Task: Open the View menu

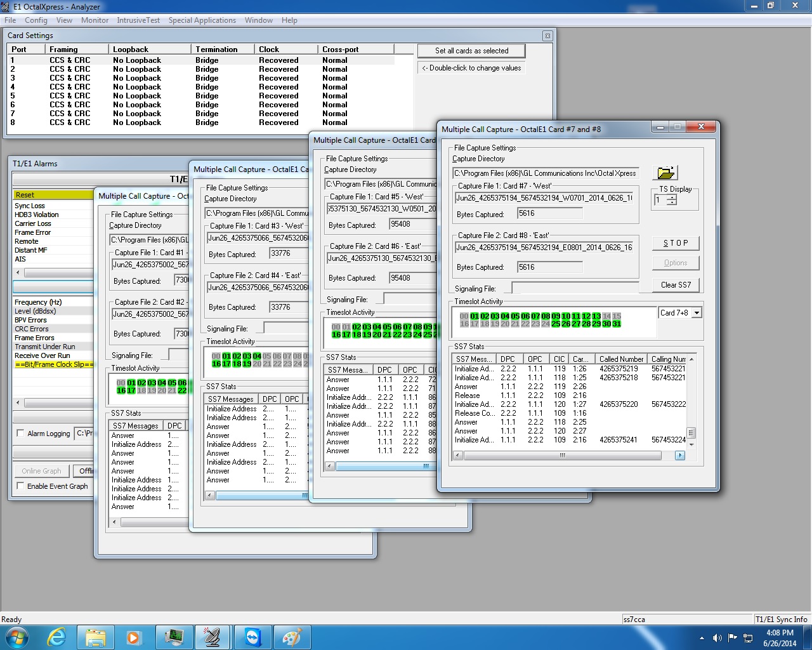Action: tap(64, 20)
